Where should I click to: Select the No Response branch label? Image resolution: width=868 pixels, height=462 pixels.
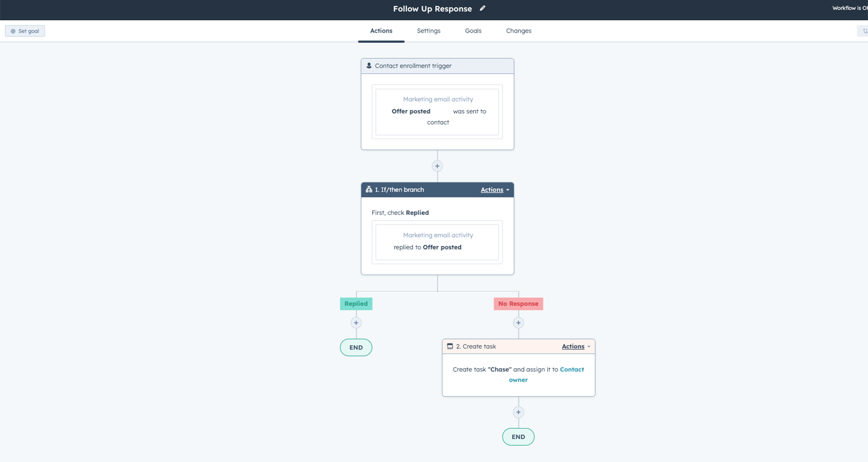(x=518, y=304)
